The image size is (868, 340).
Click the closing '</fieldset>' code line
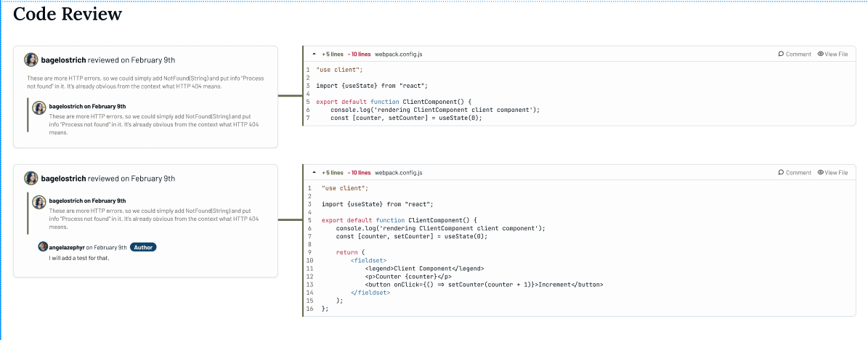tap(370, 292)
